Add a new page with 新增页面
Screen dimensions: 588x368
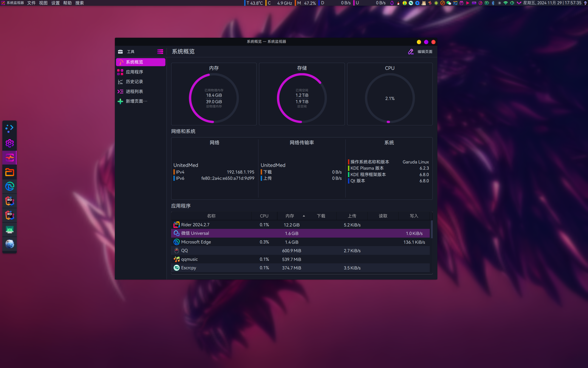tap(140, 101)
